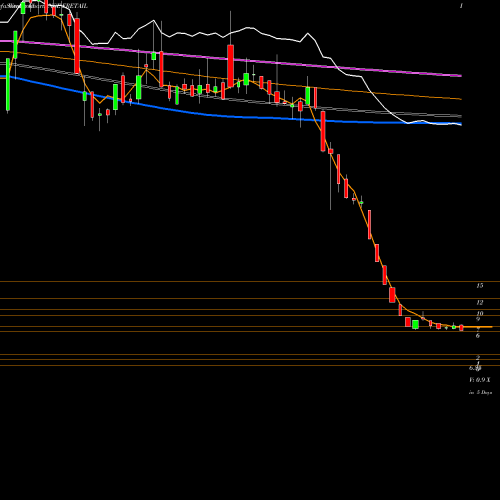Select the rightmost red candlestick
Image resolution: width=500 pixels, height=500 pixels.
[461, 328]
